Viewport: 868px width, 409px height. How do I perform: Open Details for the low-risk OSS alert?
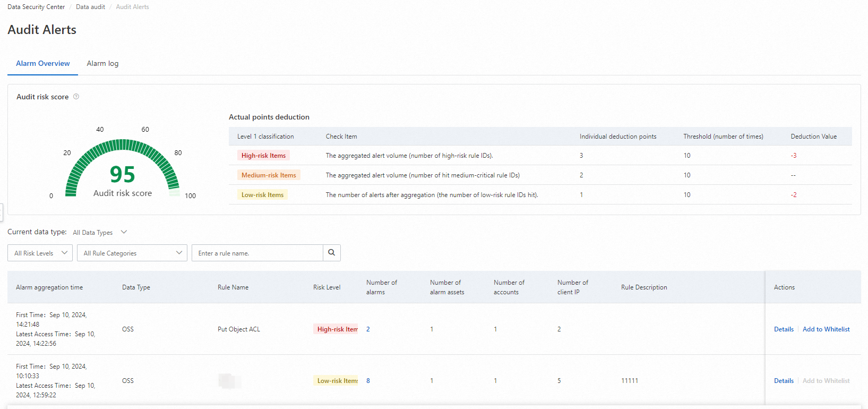coord(784,381)
